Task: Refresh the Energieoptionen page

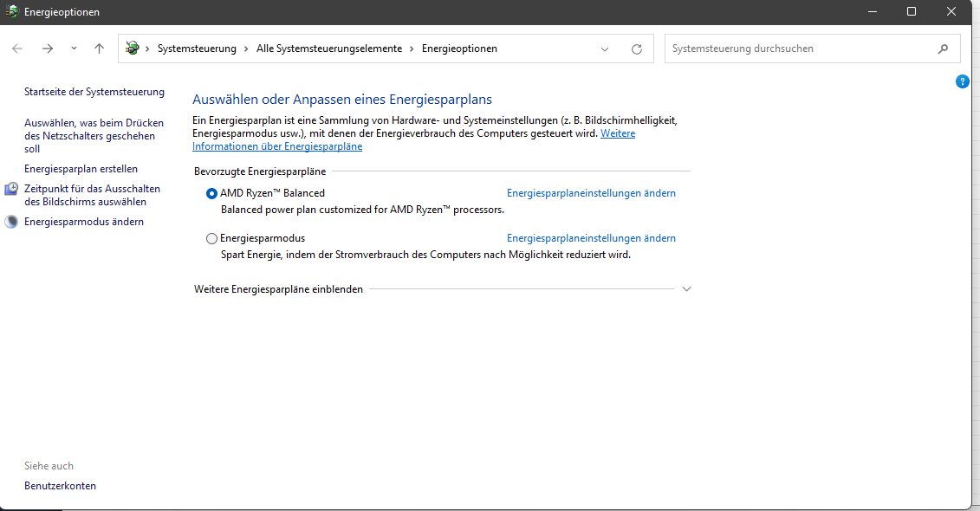Action: (636, 49)
